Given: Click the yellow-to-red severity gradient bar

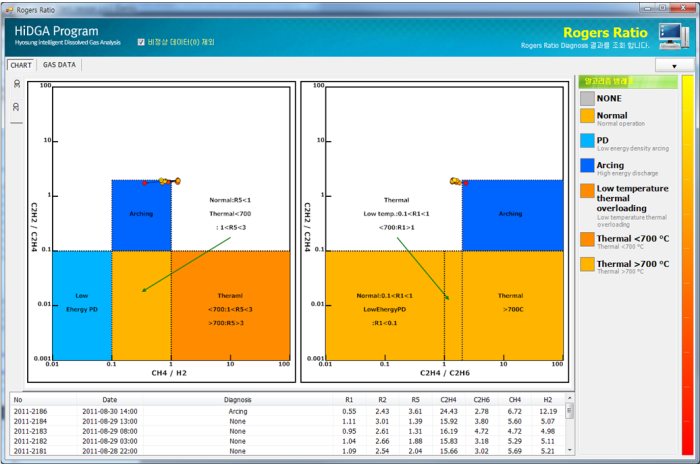Looking at the screenshot, I should [x=688, y=265].
